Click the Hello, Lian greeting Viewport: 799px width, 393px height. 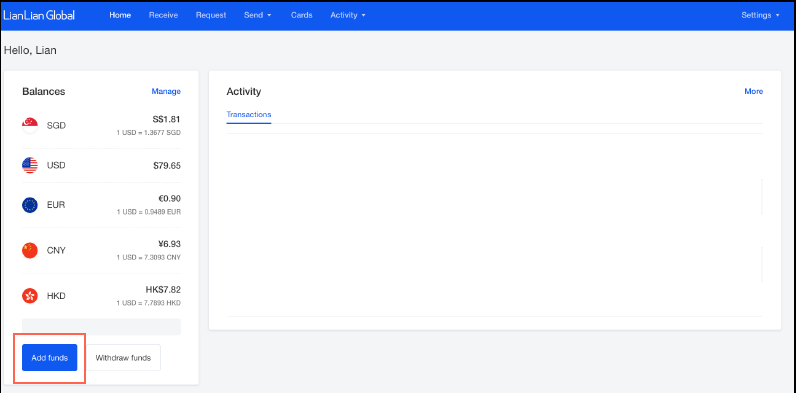tap(30, 50)
